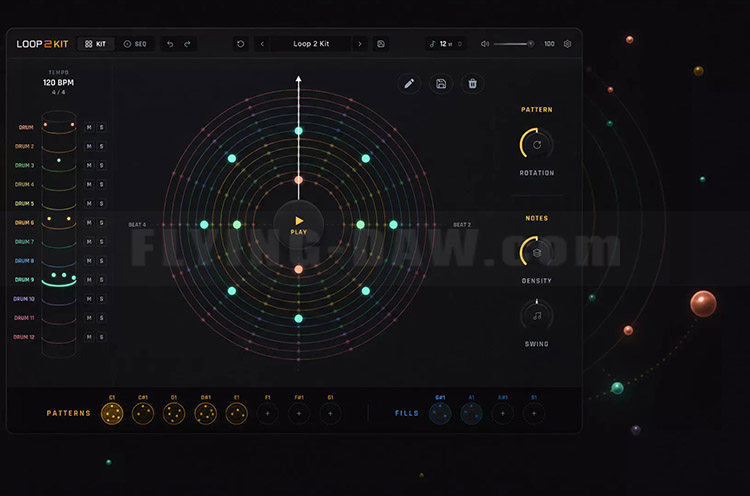Click the BEAT 2 label

(462, 225)
